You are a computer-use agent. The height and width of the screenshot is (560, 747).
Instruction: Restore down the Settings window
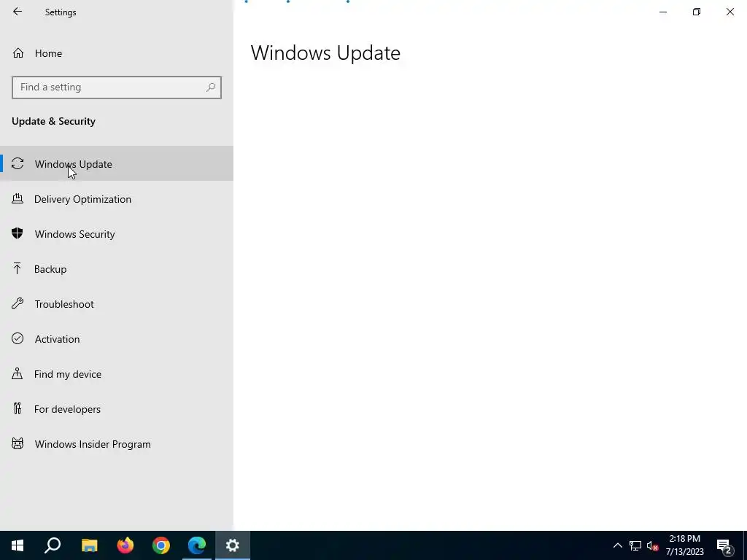coord(697,12)
